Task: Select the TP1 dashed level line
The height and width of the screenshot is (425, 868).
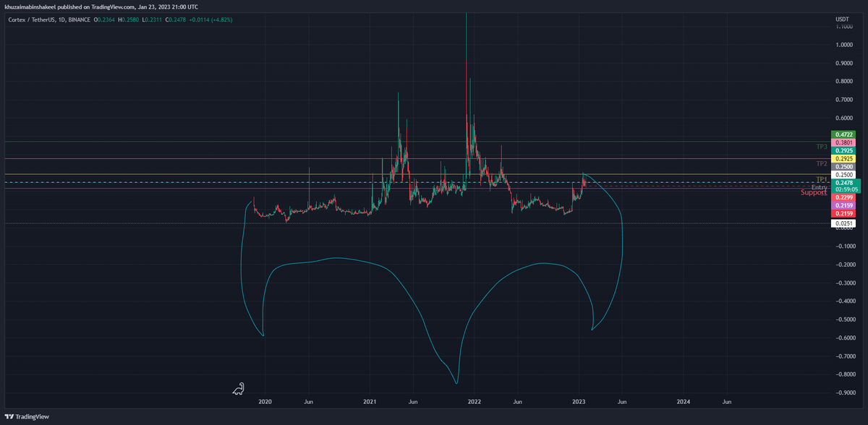Action: 821,180
